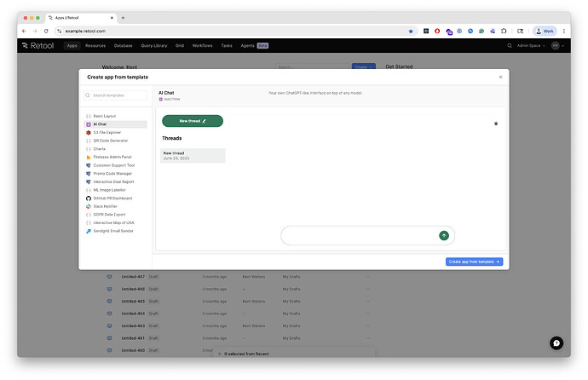Screen dimensions: 588x380
Task: Click Untitled-455 in the background app list
Action: tap(133, 302)
